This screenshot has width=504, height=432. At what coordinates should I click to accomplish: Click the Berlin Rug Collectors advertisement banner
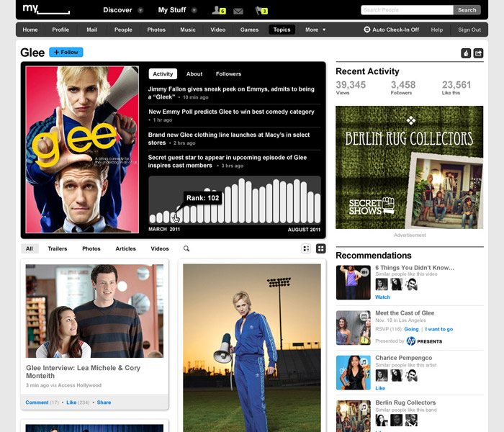coord(409,167)
